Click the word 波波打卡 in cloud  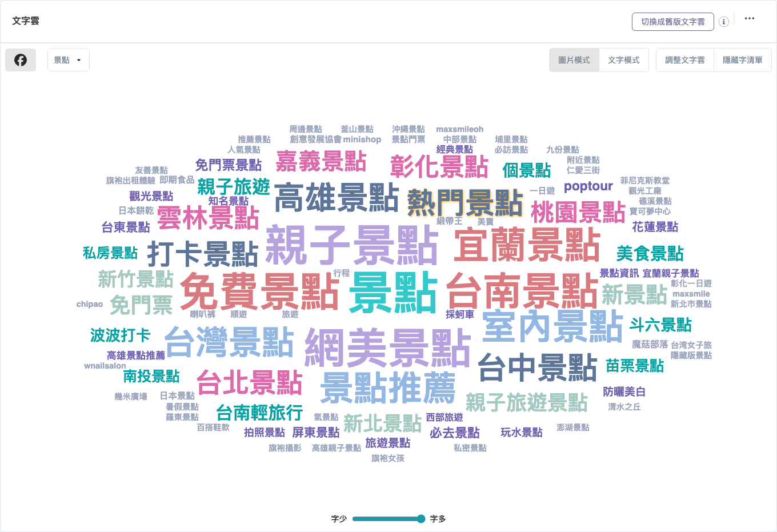point(121,335)
